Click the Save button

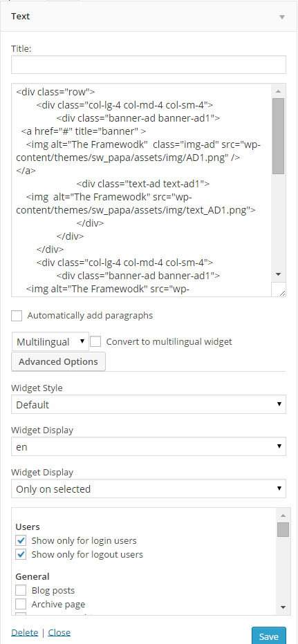click(269, 636)
